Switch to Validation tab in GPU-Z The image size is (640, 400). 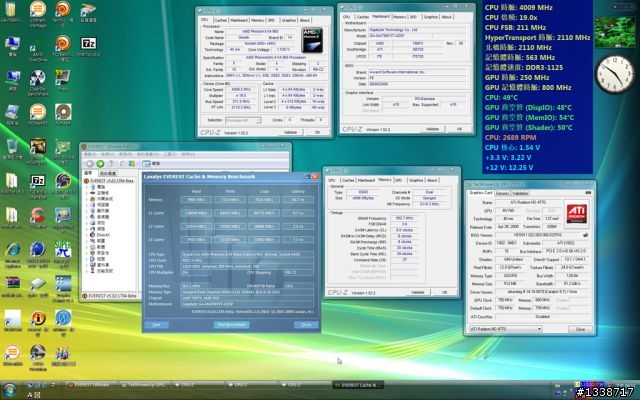click(x=520, y=193)
